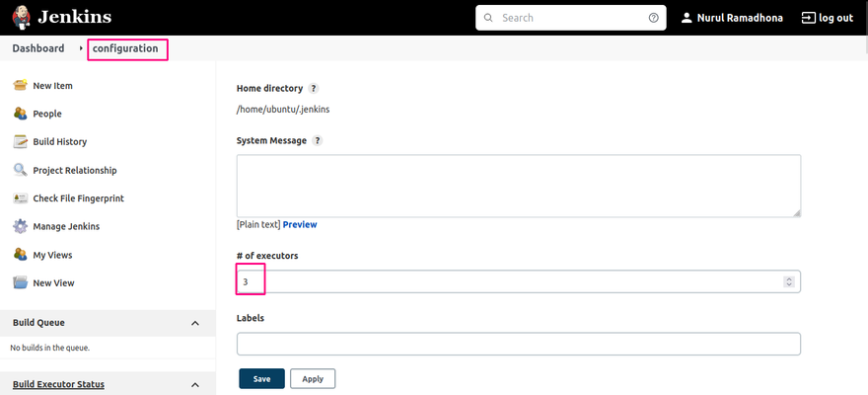868x395 pixels.
Task: Save the configuration
Action: 261,379
